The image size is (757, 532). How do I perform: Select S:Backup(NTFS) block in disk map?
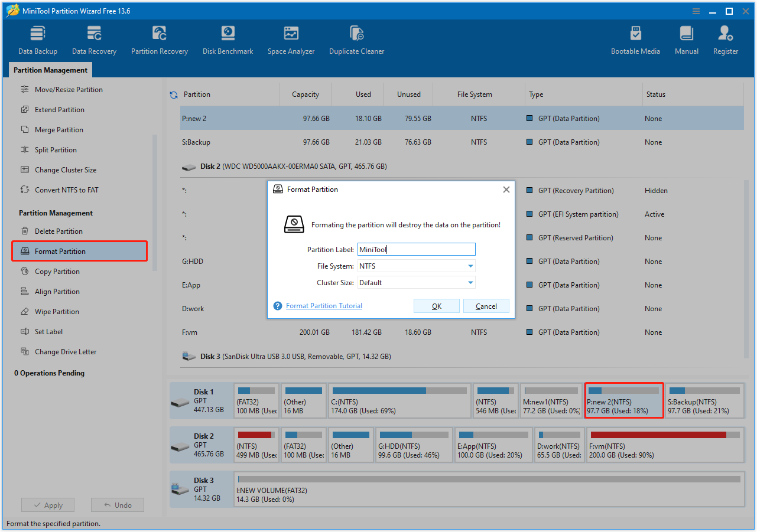(704, 400)
